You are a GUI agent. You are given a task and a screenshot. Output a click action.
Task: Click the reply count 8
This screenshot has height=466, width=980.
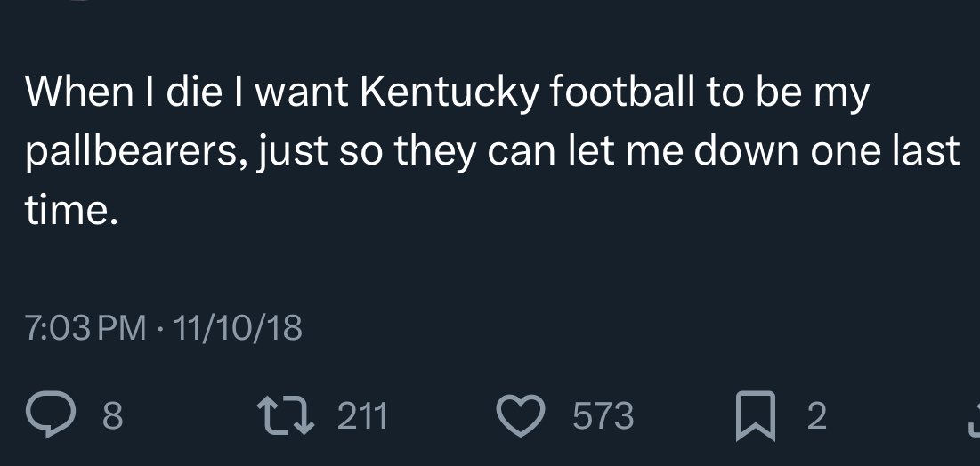click(x=112, y=416)
